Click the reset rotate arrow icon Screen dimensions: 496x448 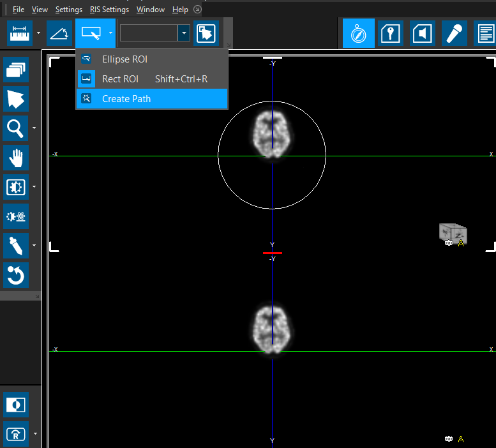point(16,275)
